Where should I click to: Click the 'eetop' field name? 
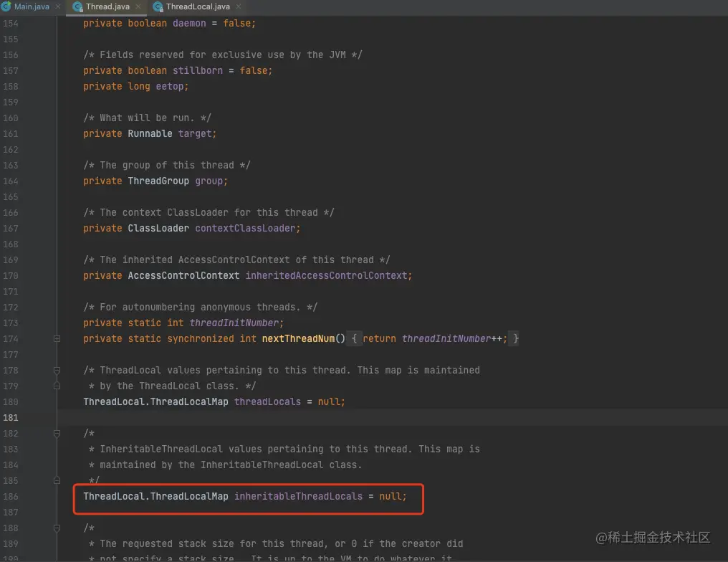click(x=170, y=87)
